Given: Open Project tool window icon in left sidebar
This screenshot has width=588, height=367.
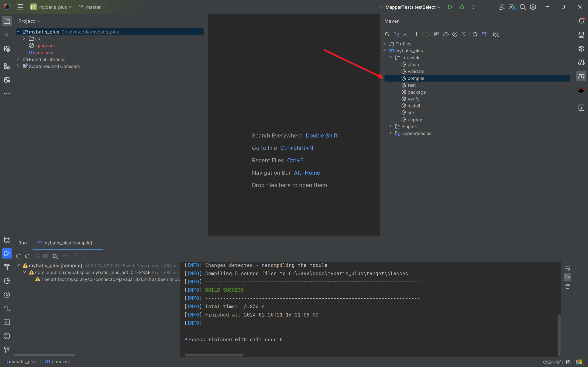Looking at the screenshot, I should coord(7,21).
